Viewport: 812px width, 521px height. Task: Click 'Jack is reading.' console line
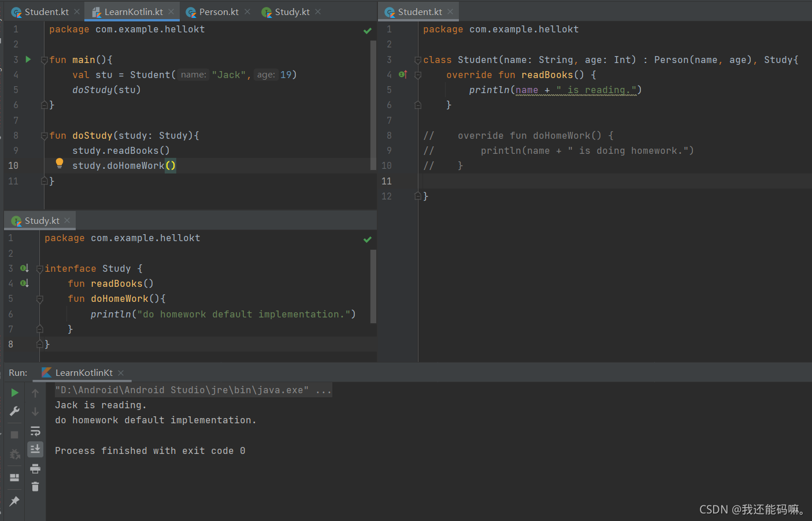coord(101,405)
